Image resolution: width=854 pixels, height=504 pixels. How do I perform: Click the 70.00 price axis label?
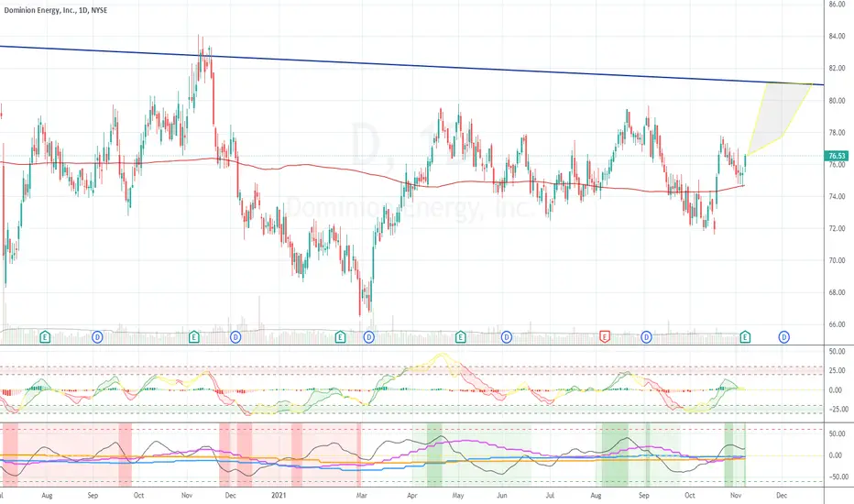(837, 260)
